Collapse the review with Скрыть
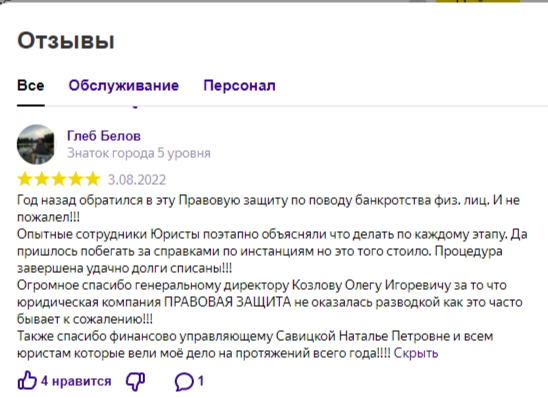Viewport: 548px width, 397px height. coord(416,353)
